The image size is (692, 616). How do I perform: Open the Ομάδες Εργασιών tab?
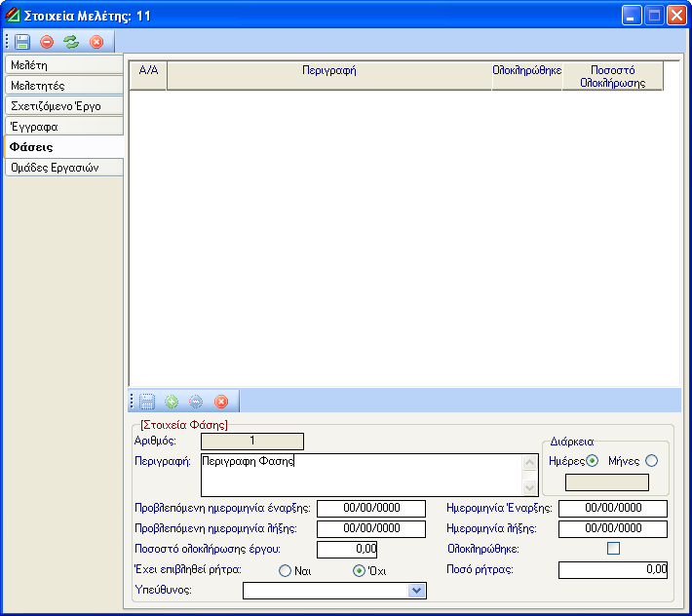pos(64,168)
